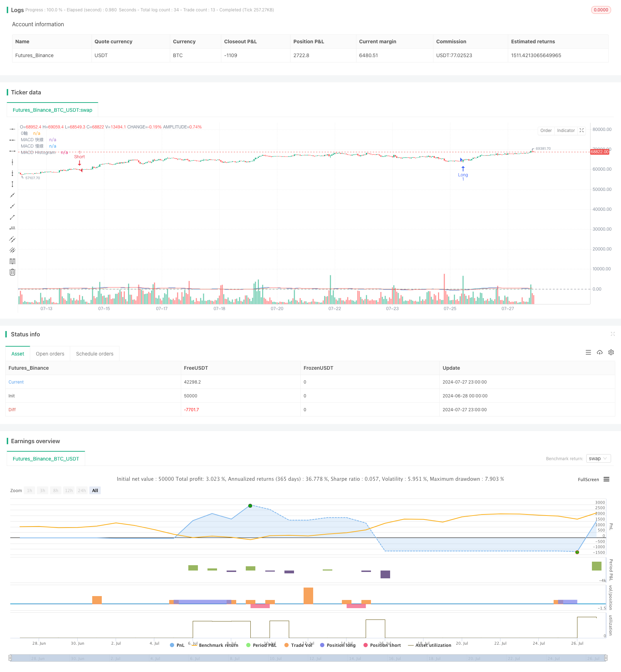The image size is (621, 672).
Task: Click the MACD Histogram indicator label
Action: click(38, 153)
